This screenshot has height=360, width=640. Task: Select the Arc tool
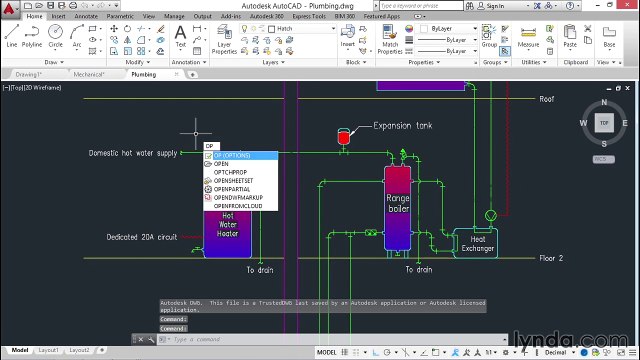(x=77, y=36)
